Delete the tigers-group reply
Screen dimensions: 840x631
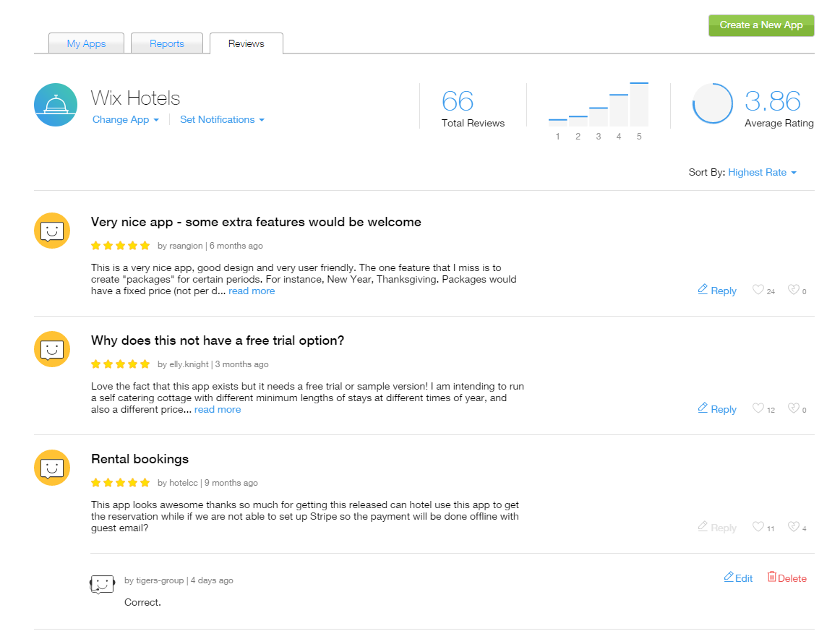click(x=787, y=578)
